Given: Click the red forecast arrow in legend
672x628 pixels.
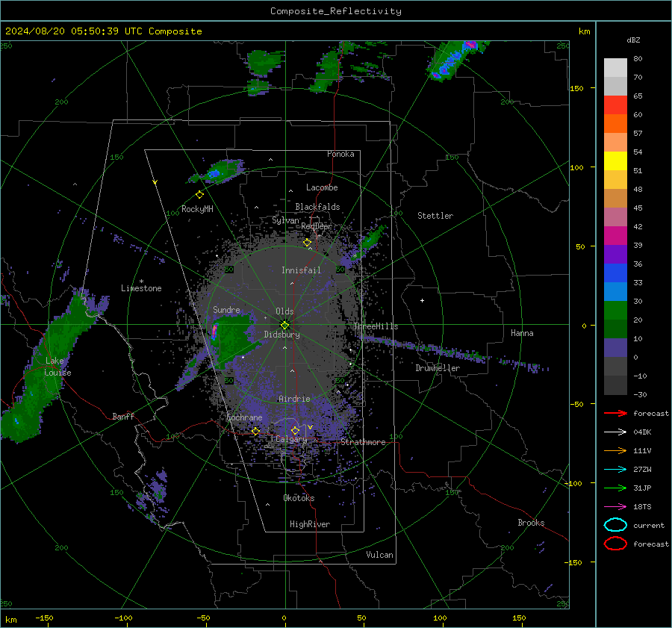Looking at the screenshot, I should 615,413.
